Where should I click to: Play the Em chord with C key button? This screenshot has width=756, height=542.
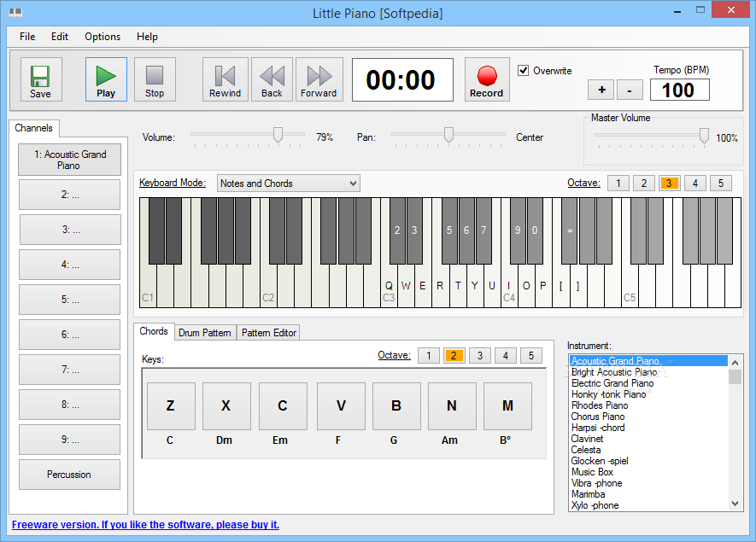(283, 406)
